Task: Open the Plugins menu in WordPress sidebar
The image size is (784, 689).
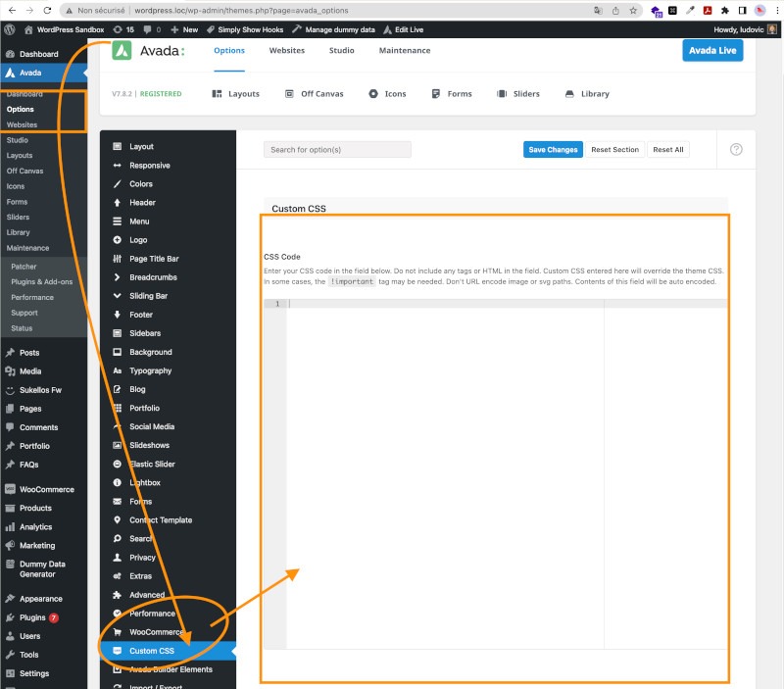Action: [32, 617]
